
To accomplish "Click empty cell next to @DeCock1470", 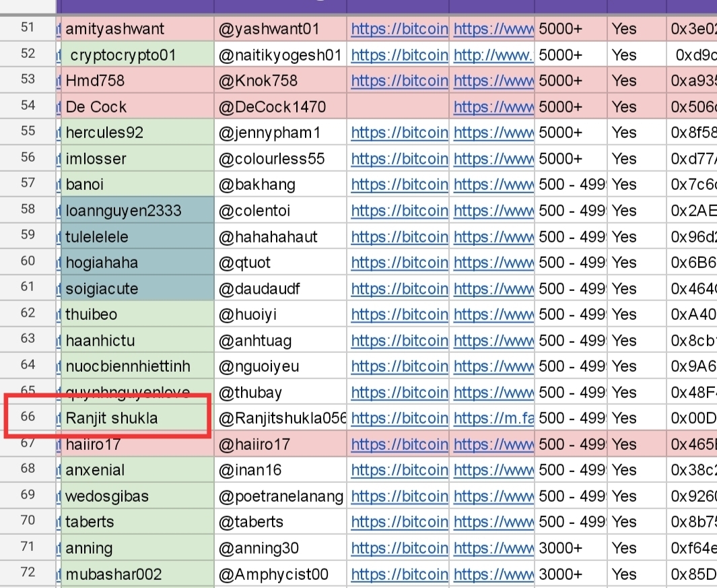I will click(x=398, y=106).
